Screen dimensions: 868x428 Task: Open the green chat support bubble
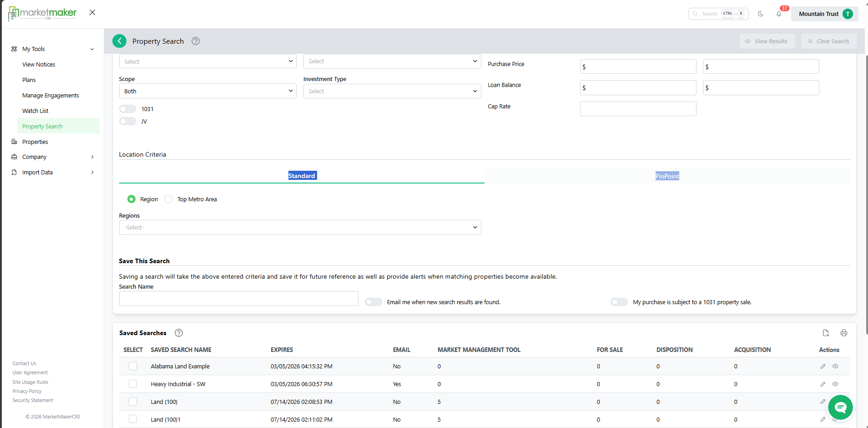(840, 407)
